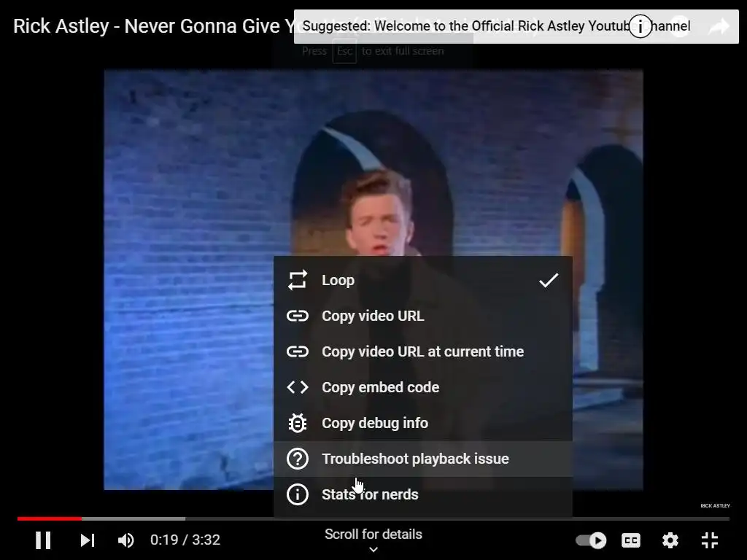This screenshot has width=747, height=560.
Task: Skip to the next video
Action: pos(88,540)
